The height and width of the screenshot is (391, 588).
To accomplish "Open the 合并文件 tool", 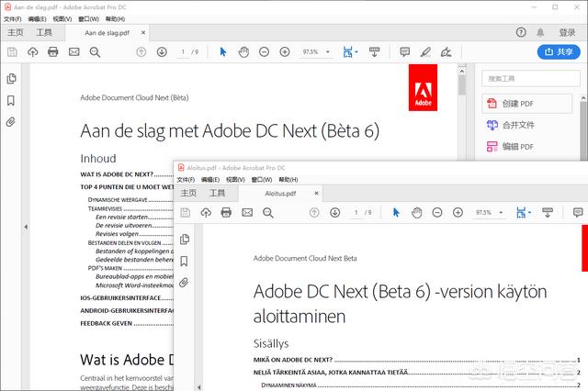I will [x=511, y=125].
